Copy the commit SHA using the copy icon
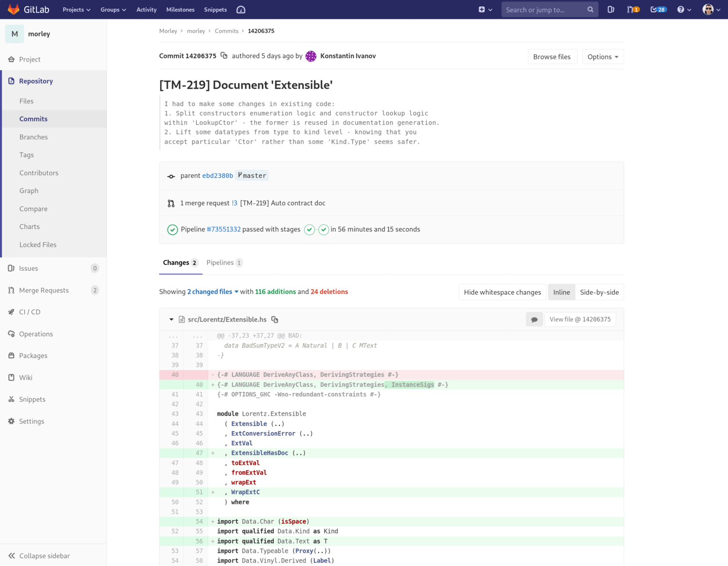This screenshot has height=566, width=728. click(x=224, y=56)
